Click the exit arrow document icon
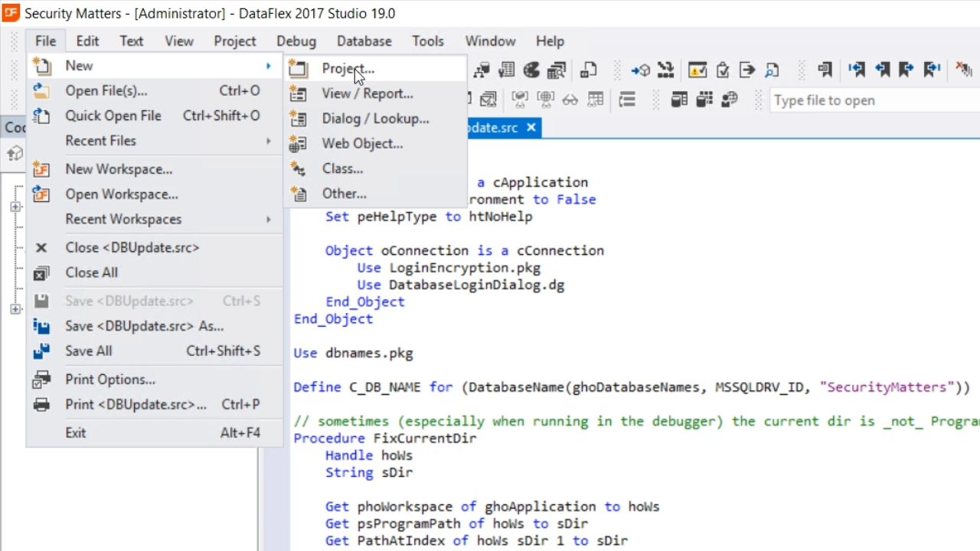 coord(747,70)
